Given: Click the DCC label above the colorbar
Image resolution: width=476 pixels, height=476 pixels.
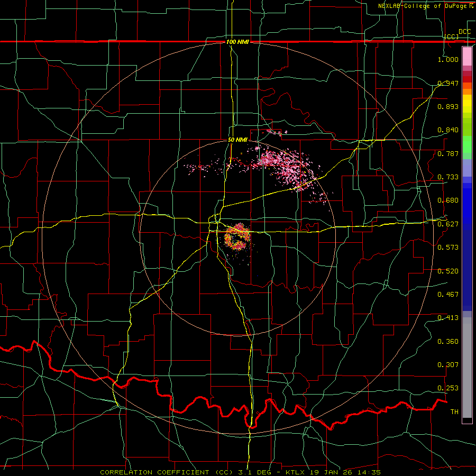Looking at the screenshot, I should pyautogui.click(x=465, y=32).
